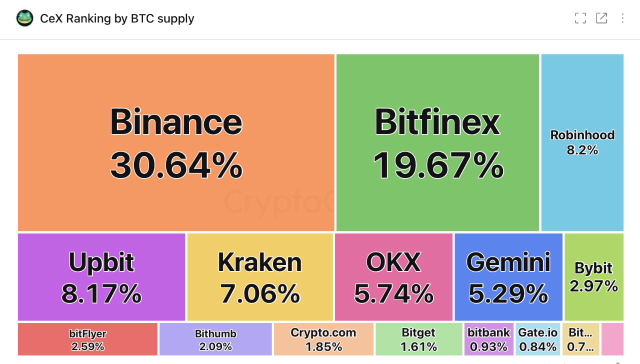Select the Kraken 7.06% block
The height and width of the screenshot is (364, 640).
pyautogui.click(x=260, y=277)
